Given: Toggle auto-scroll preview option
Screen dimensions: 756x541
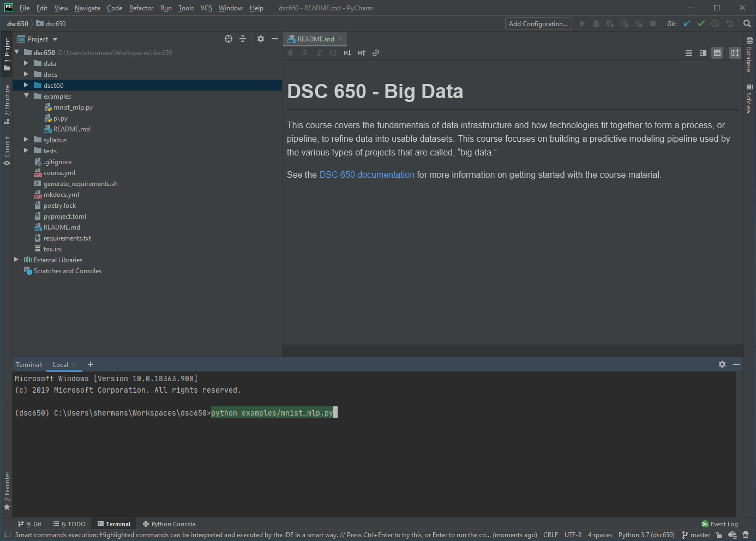Looking at the screenshot, I should [x=735, y=53].
